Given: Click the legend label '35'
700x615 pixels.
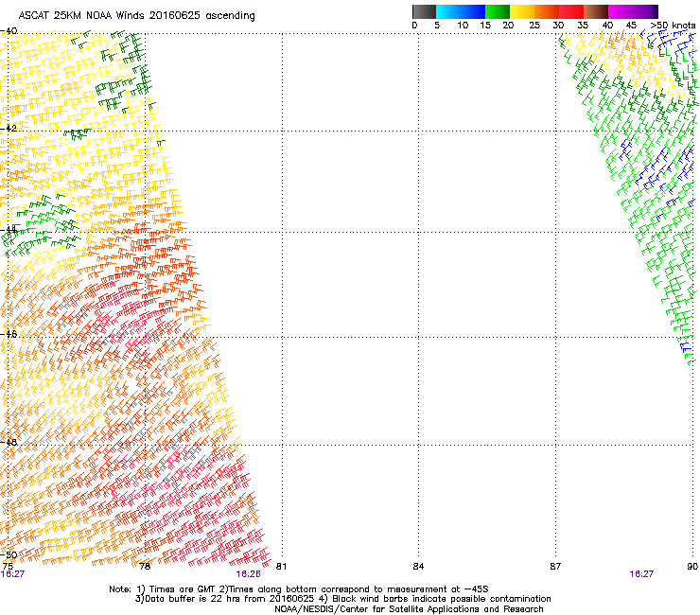Looking at the screenshot, I should point(583,26).
